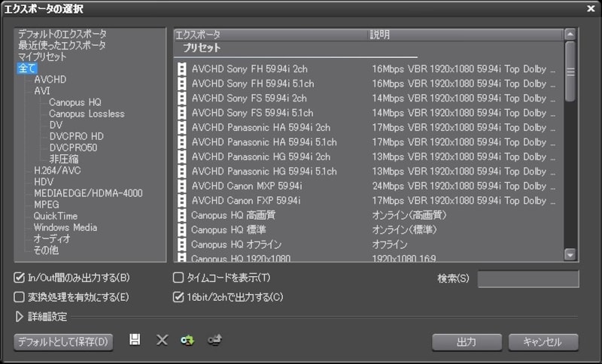This screenshot has height=364, width=602.
Task: Click film icon of AVCHD Canon FXP 59.94i
Action: 182,200
